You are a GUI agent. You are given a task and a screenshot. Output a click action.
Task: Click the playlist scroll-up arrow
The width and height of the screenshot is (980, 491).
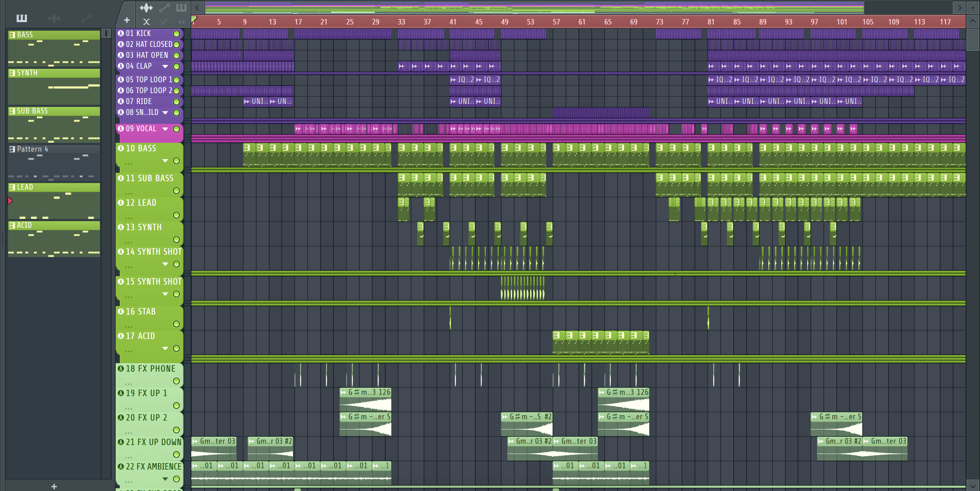(973, 21)
